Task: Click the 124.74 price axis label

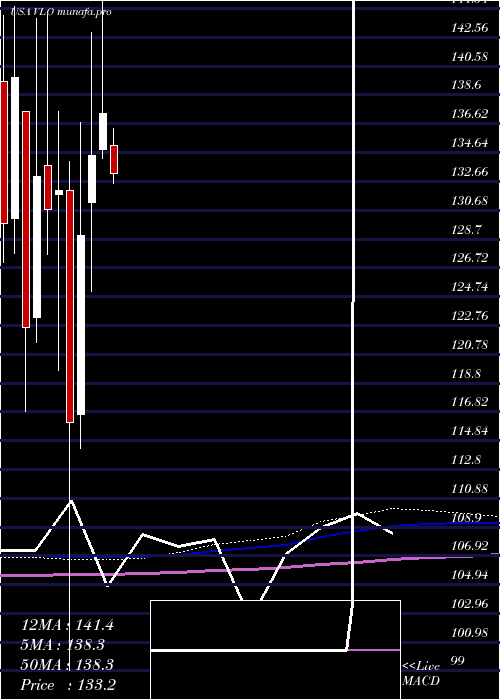Action: tap(470, 287)
